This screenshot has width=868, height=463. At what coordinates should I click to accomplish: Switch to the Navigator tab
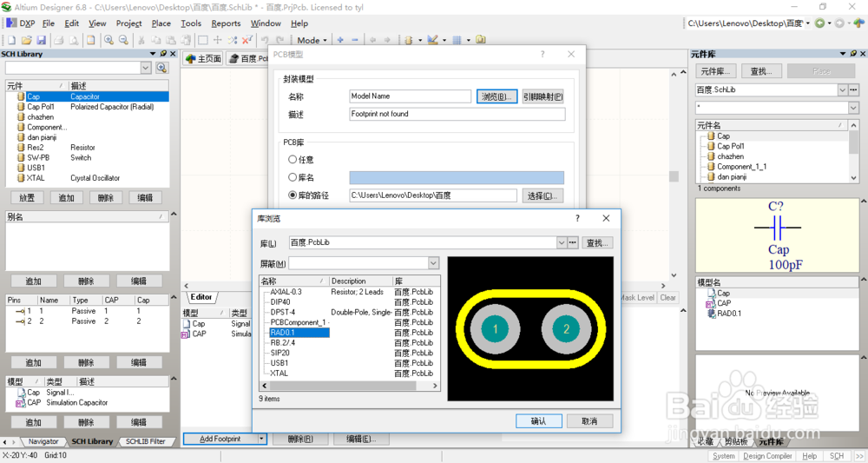point(43,441)
